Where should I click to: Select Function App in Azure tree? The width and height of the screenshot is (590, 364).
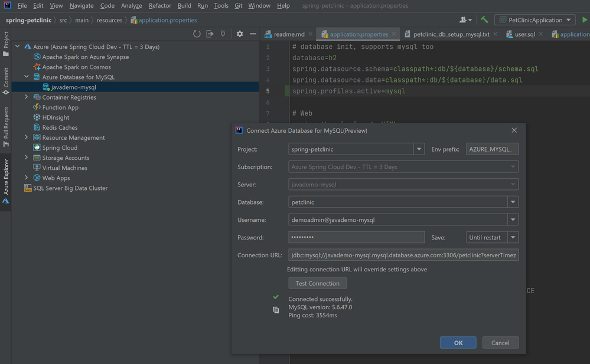[60, 107]
